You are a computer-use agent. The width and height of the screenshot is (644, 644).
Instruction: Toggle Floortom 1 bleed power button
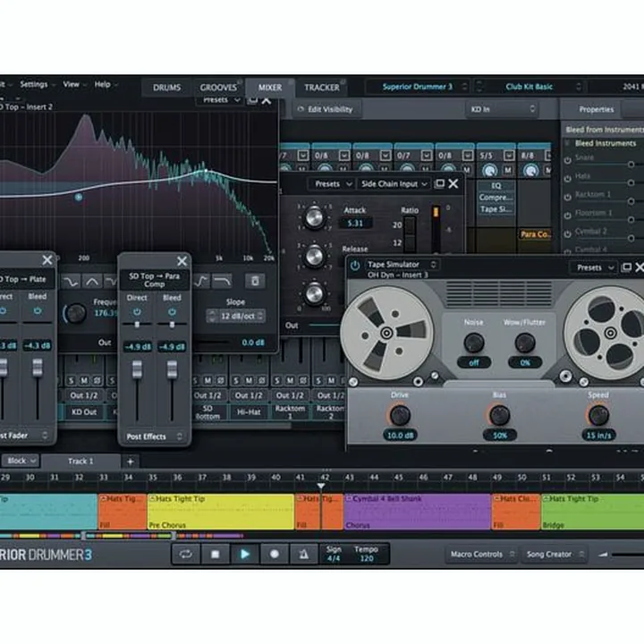568,216
